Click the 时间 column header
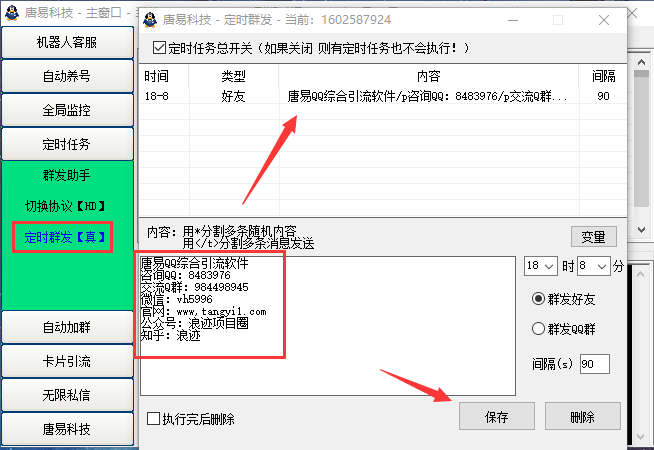This screenshot has height=450, width=654. point(164,76)
